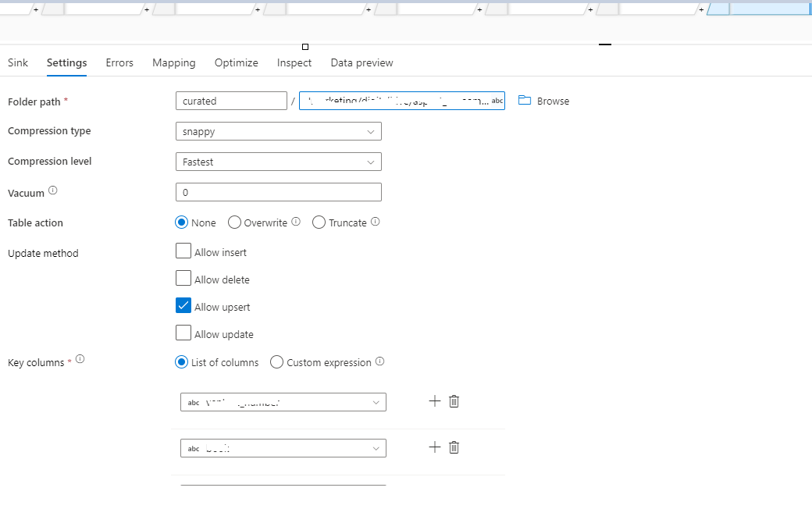Enable Allow insert checkbox
The image size is (812, 509).
click(x=183, y=251)
